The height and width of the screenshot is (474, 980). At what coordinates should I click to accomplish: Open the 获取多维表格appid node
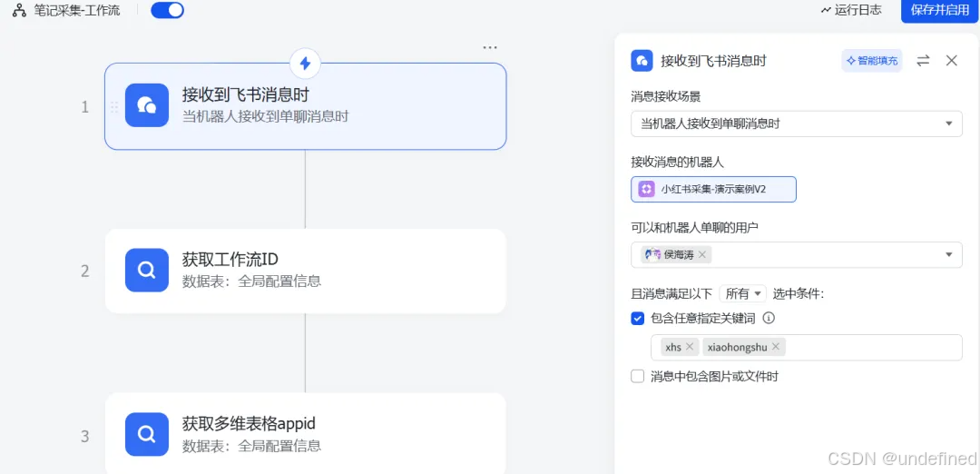point(305,433)
